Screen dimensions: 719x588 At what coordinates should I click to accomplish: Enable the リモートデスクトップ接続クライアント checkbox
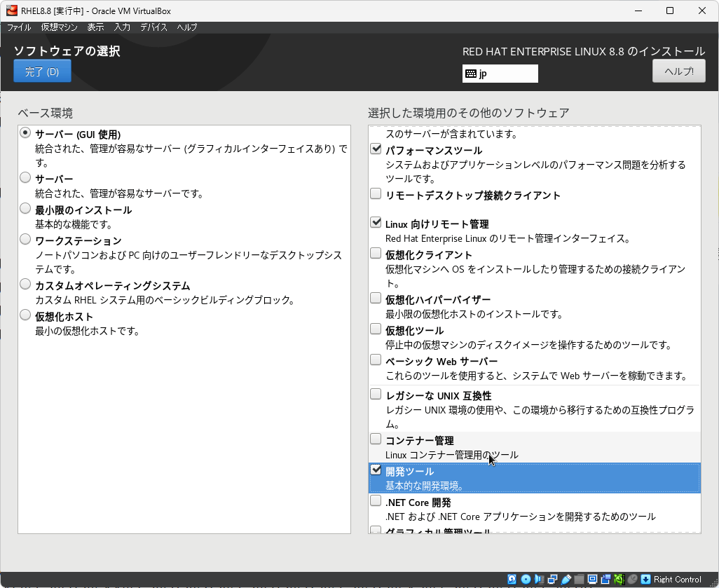pos(376,193)
